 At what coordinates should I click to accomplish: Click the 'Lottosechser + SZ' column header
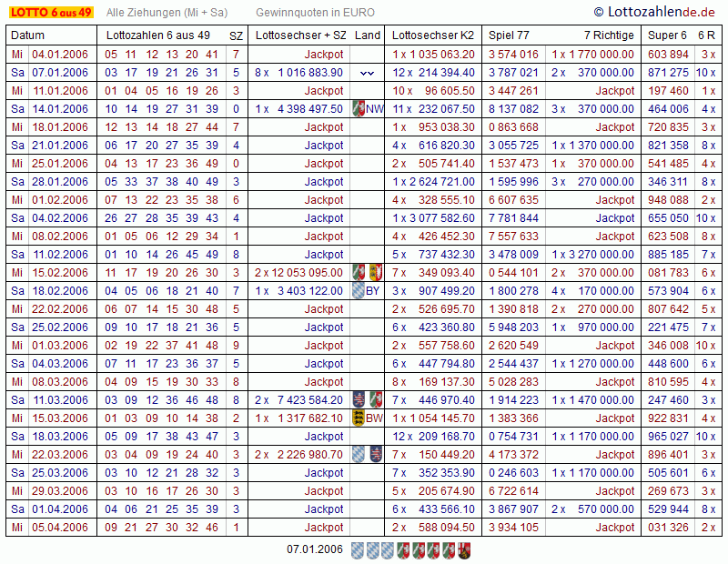pos(301,35)
